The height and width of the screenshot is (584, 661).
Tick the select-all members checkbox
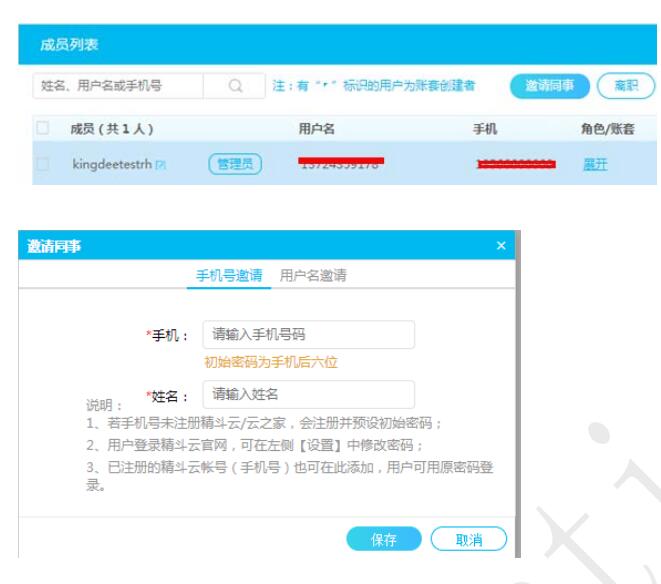(x=42, y=129)
